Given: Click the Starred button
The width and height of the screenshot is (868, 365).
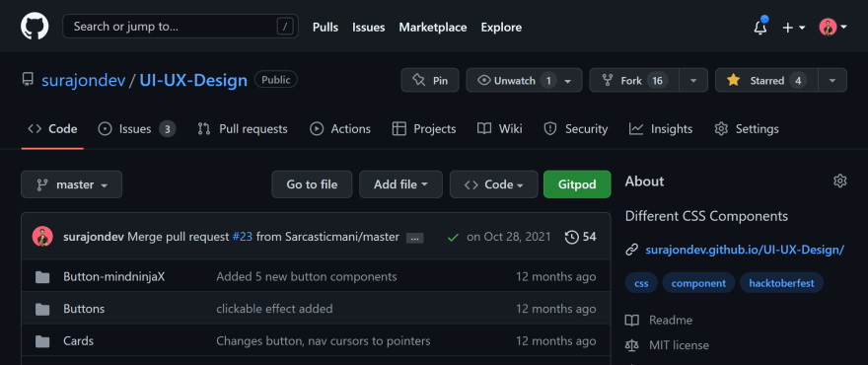Looking at the screenshot, I should [x=766, y=80].
